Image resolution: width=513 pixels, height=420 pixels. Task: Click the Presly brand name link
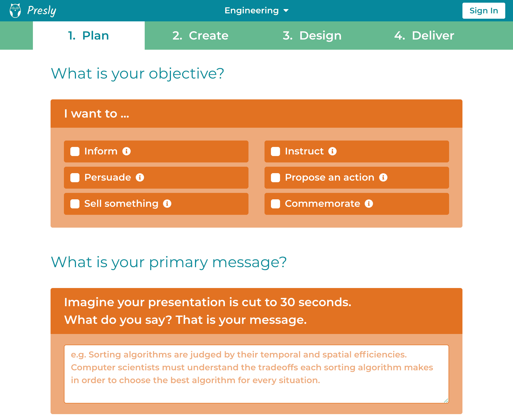click(42, 11)
